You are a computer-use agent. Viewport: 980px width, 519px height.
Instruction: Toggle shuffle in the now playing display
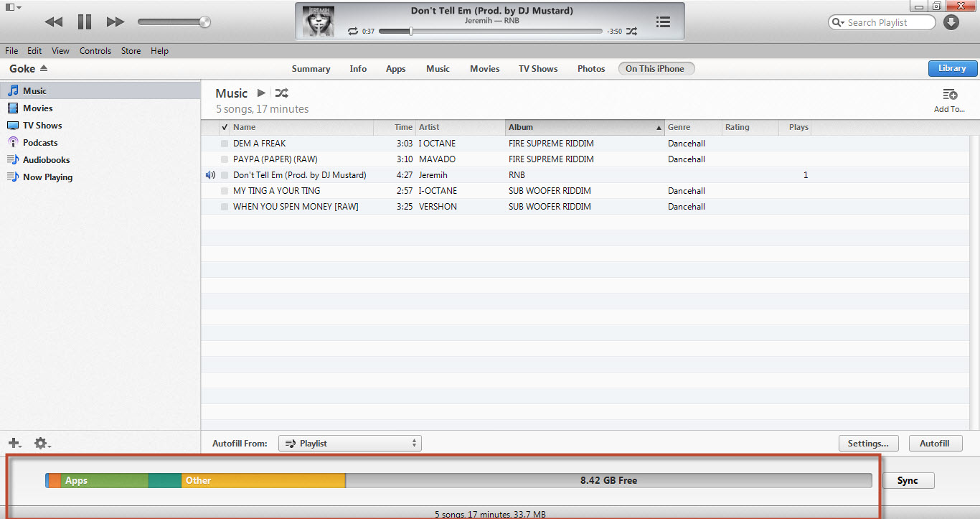(x=631, y=32)
